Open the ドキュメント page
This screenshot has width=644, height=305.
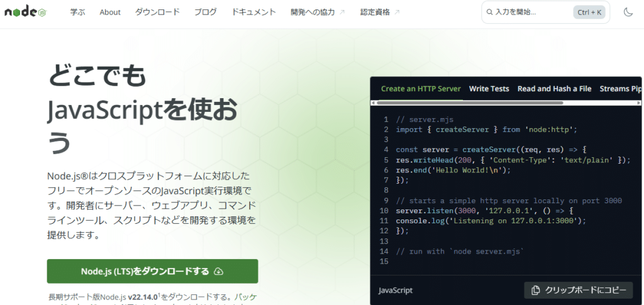click(253, 13)
